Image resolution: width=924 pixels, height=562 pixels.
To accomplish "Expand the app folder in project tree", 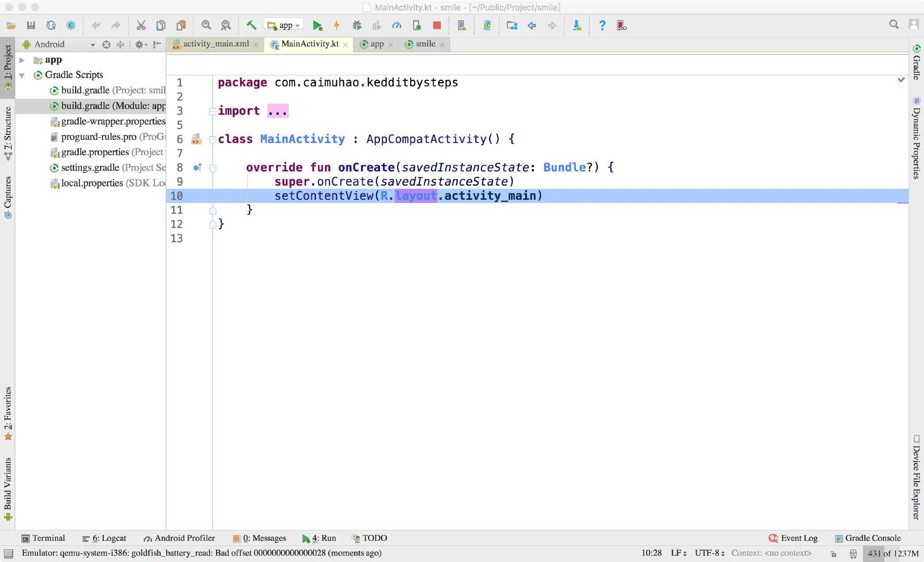I will (x=22, y=60).
